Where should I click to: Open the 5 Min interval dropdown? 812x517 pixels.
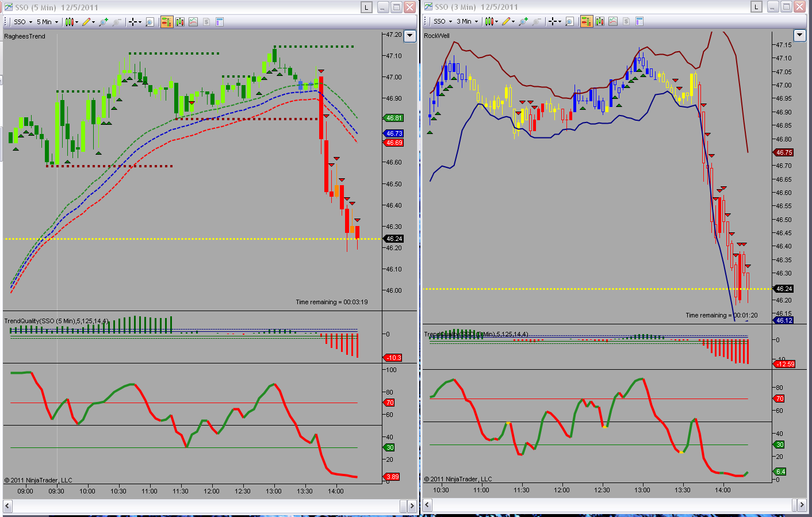47,22
